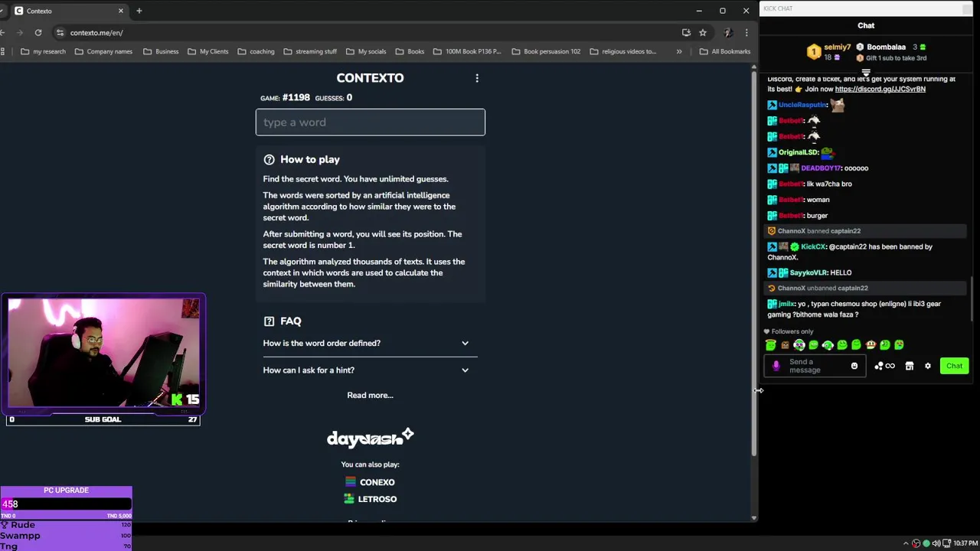This screenshot has width=980, height=551.
Task: Collapse the gift leaderboard with the chevron
Action: tap(866, 73)
